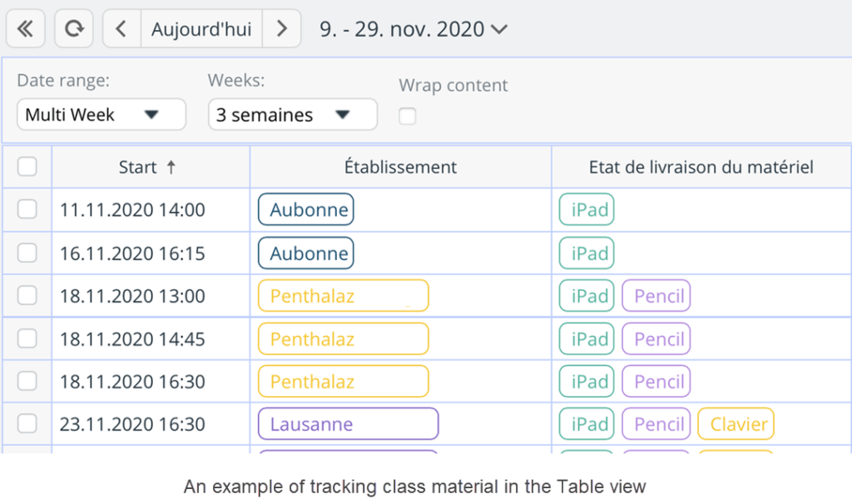The image size is (852, 504).
Task: Click the Lausanne purple tag
Action: point(348,424)
